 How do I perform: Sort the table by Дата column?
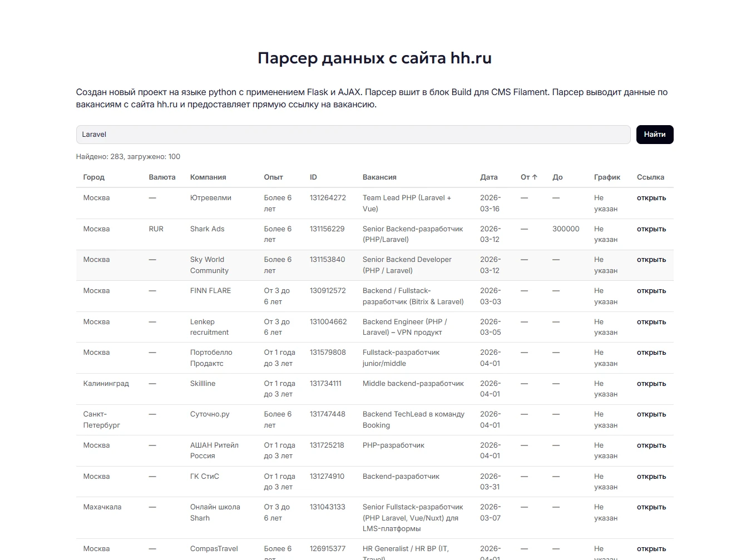(x=489, y=177)
